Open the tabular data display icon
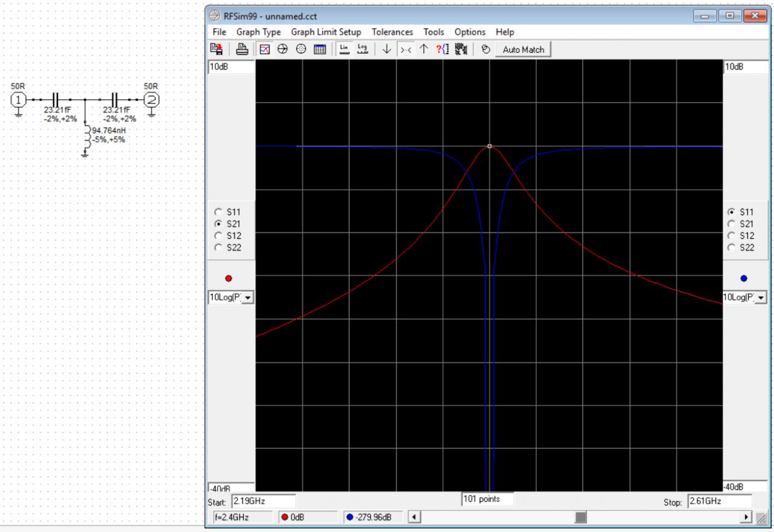Image resolution: width=774 pixels, height=532 pixels. (319, 50)
